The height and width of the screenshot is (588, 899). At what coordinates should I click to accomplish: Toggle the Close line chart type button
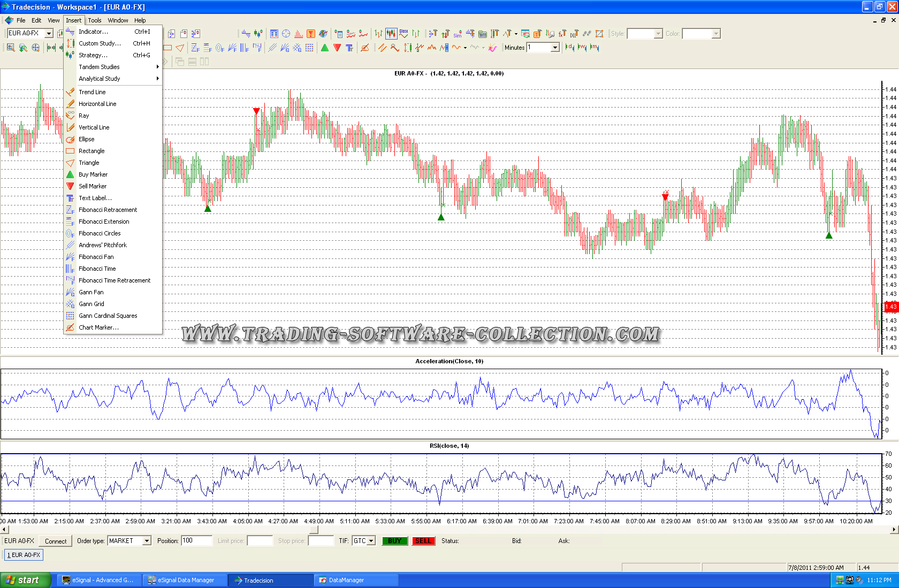pos(403,34)
